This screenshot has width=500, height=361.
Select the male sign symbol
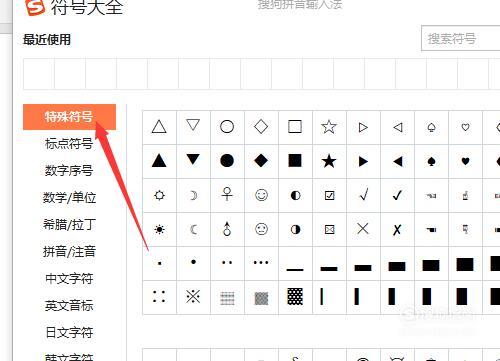click(227, 229)
